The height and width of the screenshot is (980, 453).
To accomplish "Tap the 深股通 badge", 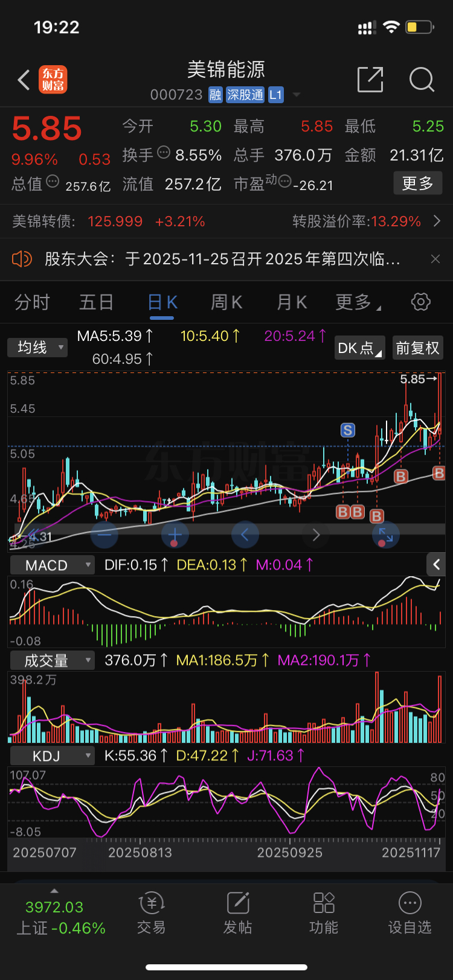I will click(x=245, y=95).
